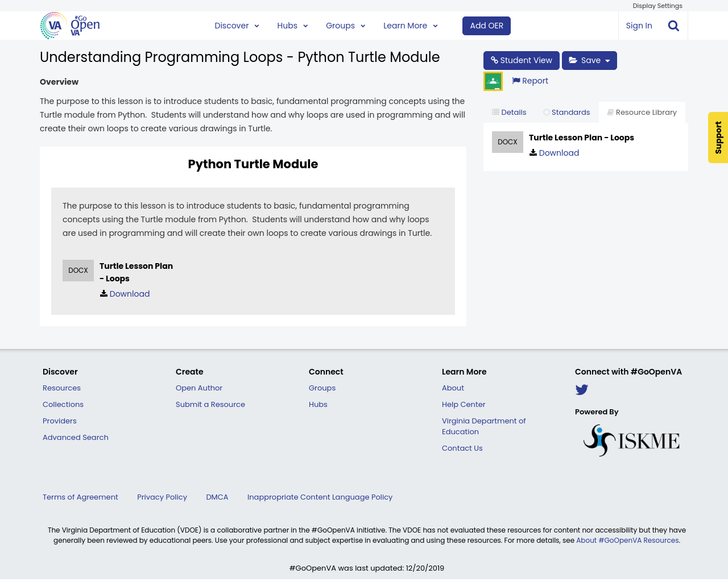
Task: Open the Groups navigation menu
Action: pyautogui.click(x=345, y=26)
